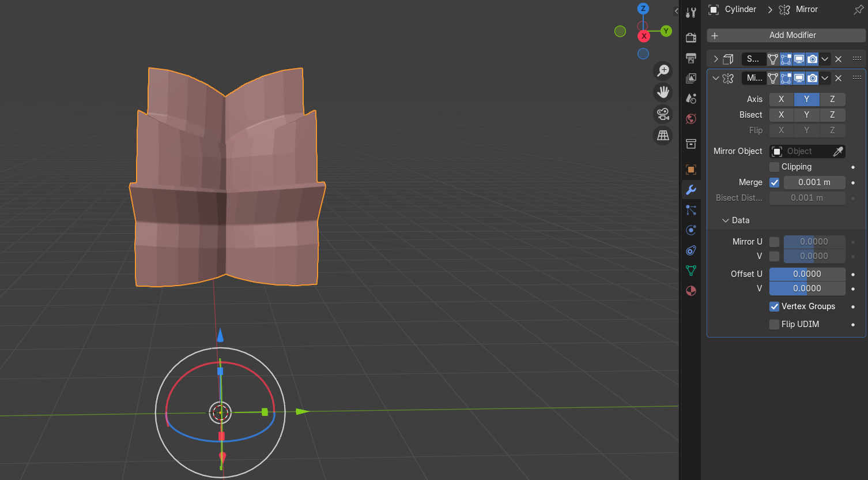868x480 pixels.
Task: Activate the Mirror Object eyedropper
Action: (x=838, y=151)
